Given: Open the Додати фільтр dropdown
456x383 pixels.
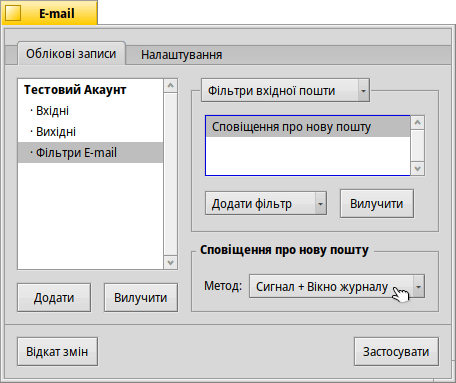Looking at the screenshot, I should coord(266,203).
